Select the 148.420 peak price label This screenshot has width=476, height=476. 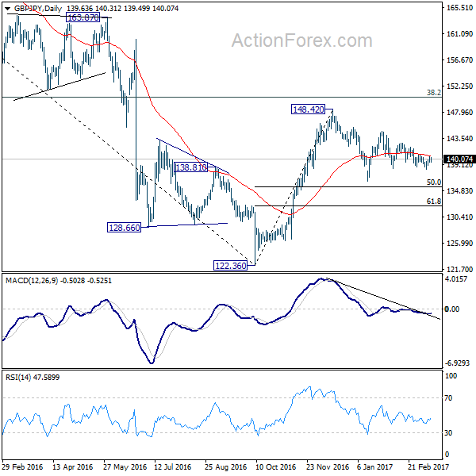tap(308, 109)
